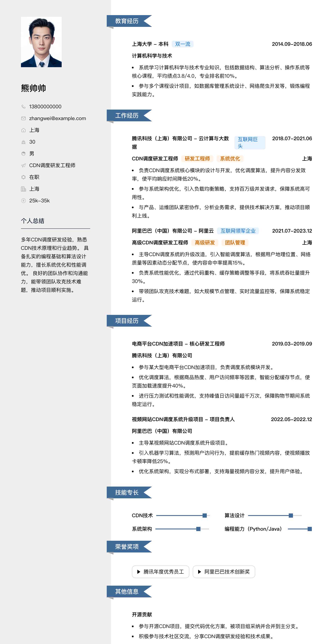
Task: Click the home icon next to 上海
Action: click(23, 130)
